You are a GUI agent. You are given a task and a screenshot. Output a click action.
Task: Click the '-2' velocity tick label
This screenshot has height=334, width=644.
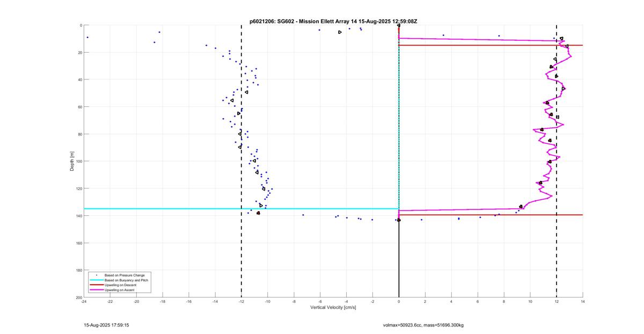[x=372, y=301]
